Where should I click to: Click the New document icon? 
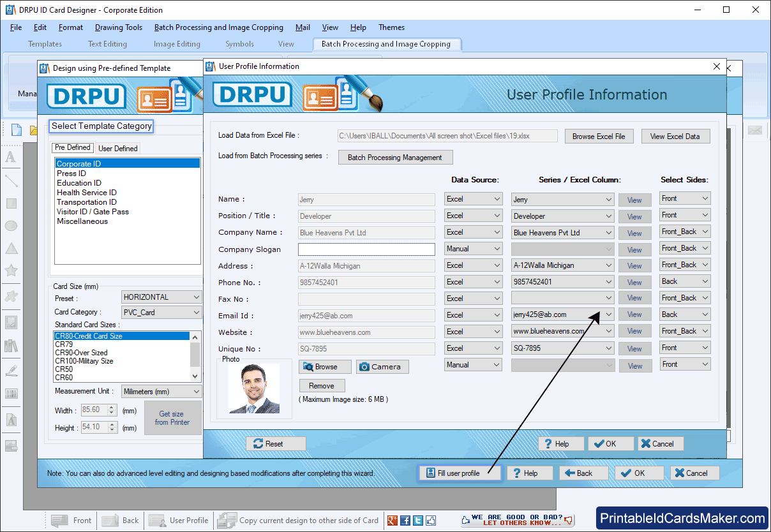point(17,130)
